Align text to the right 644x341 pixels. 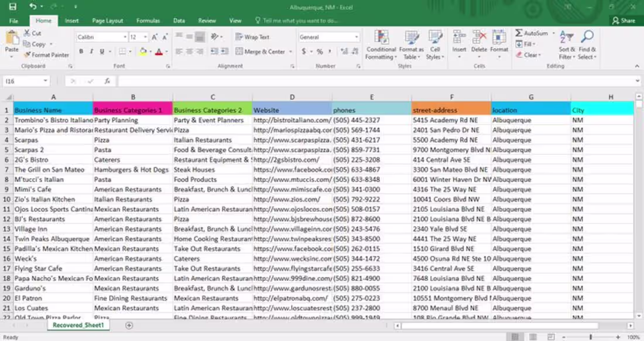(200, 51)
